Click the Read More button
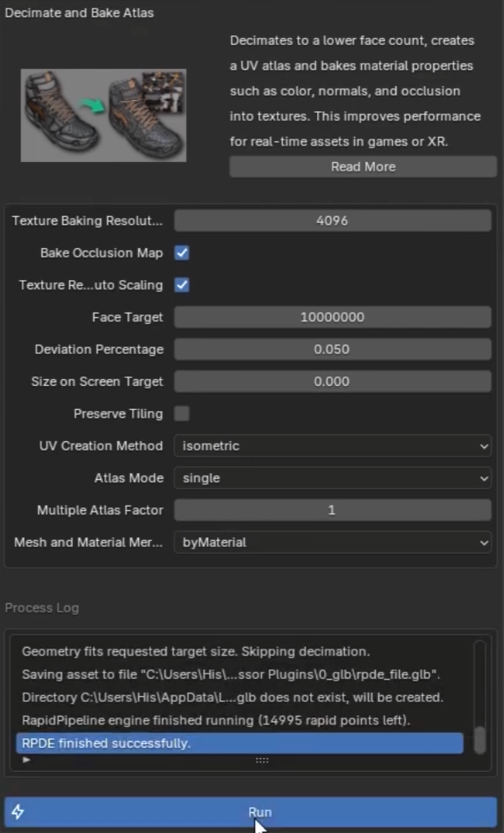Screen dimensions: 504x833 tap(363, 166)
